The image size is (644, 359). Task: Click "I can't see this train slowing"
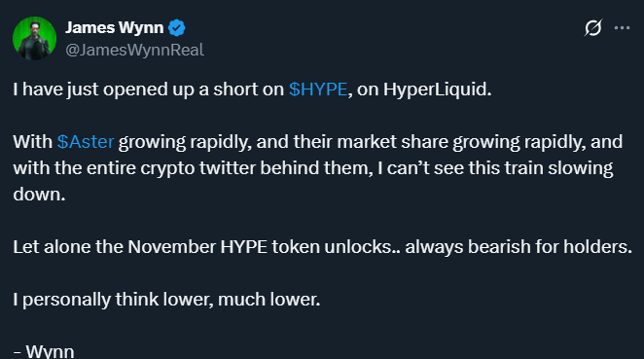point(495,168)
